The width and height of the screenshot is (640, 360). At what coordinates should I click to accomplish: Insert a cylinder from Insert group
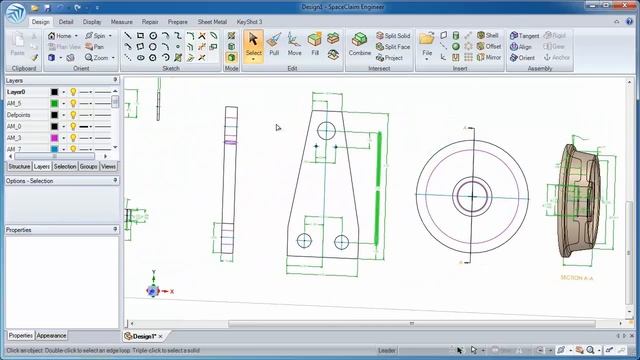(456, 36)
